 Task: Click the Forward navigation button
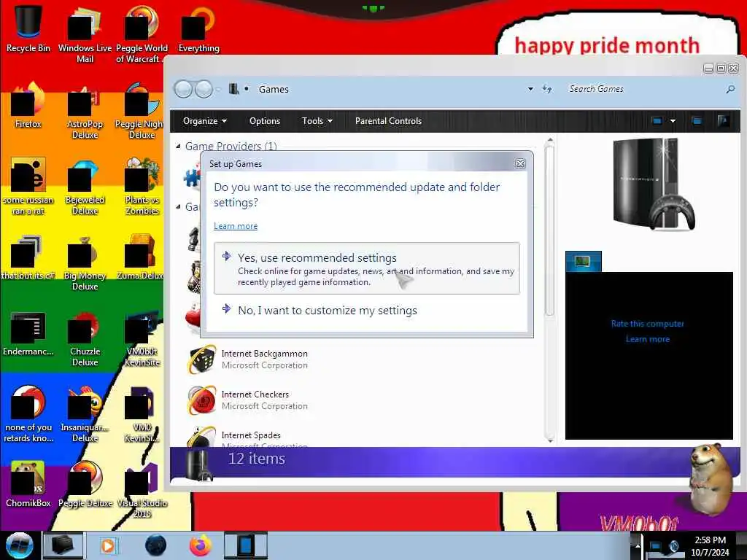click(x=204, y=89)
